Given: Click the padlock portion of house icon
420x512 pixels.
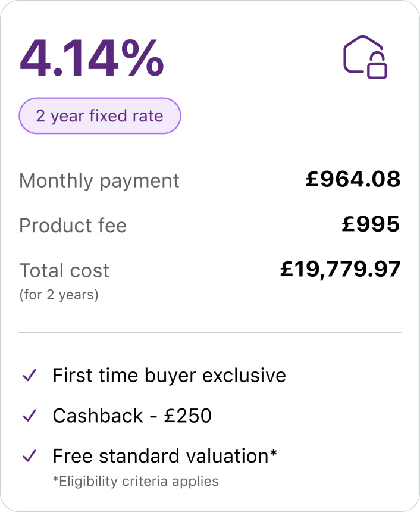Looking at the screenshot, I should 377,67.
